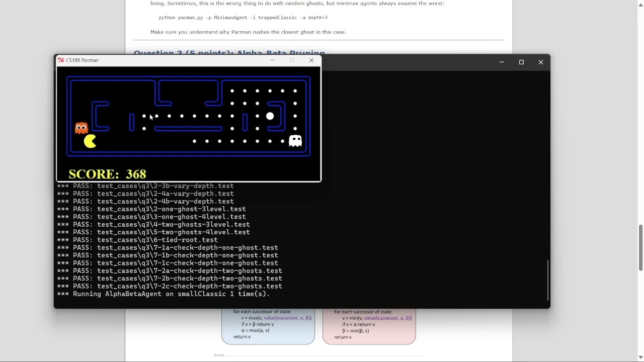Click the 7-2c-check-depth-two-ghosts.test line
The image size is (644, 362).
pyautogui.click(x=170, y=287)
